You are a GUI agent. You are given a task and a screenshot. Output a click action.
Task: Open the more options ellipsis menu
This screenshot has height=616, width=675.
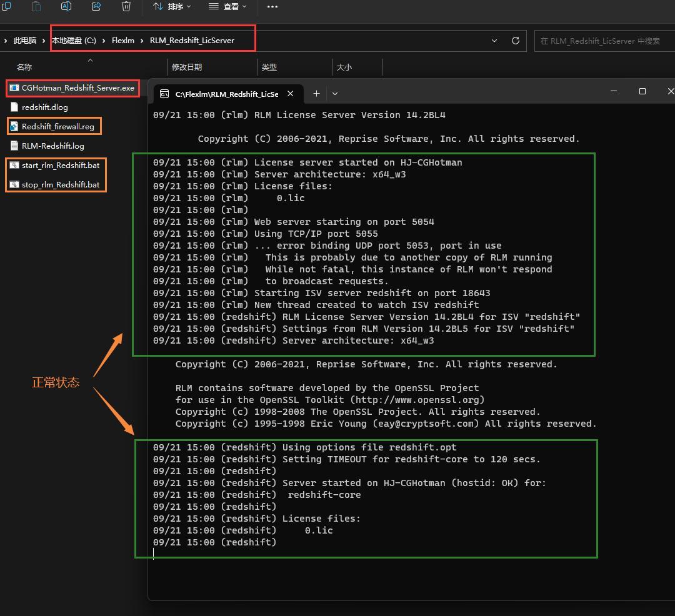272,6
